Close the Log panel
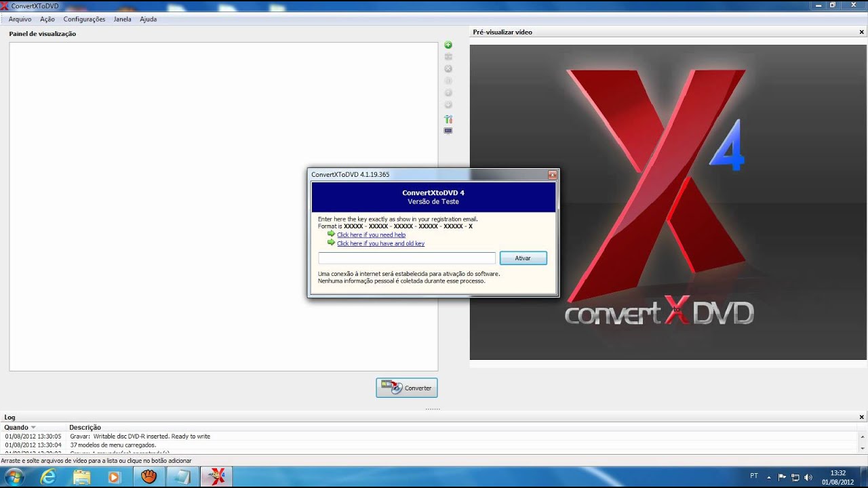This screenshot has height=488, width=868. tap(862, 417)
